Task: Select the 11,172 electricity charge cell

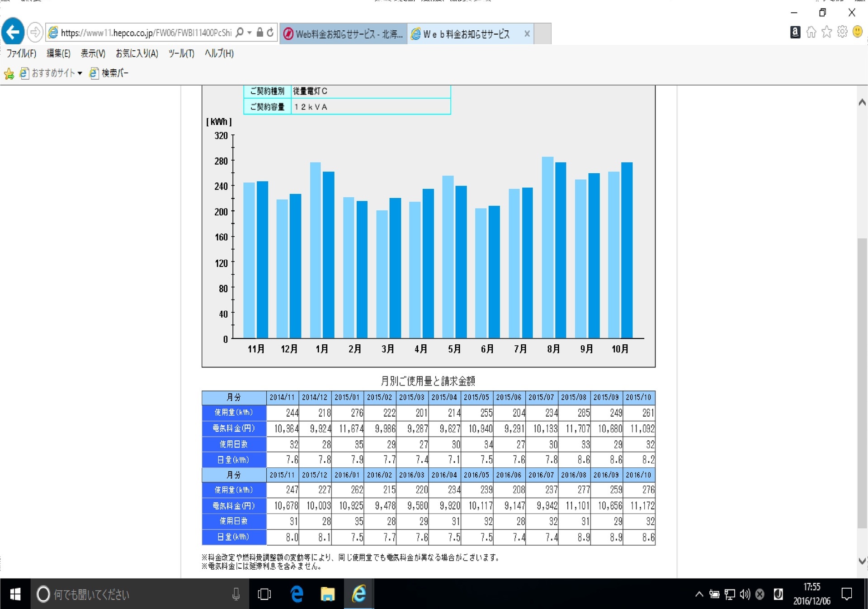Action: [x=639, y=505]
